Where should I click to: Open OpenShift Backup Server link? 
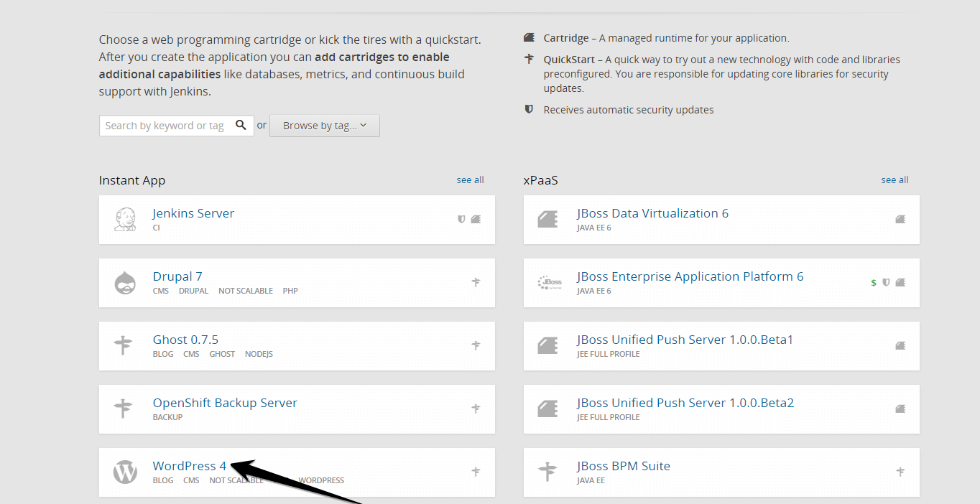click(225, 403)
